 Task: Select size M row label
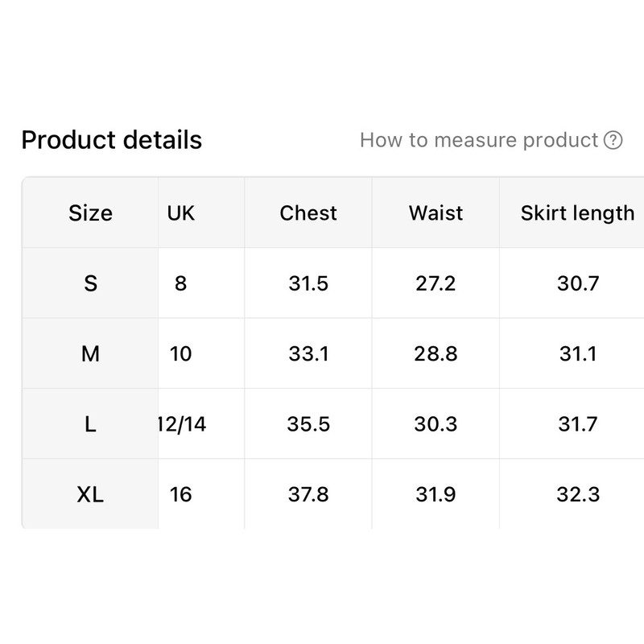(91, 353)
